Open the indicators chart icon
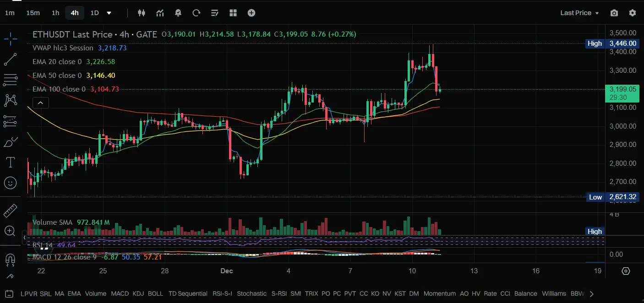Viewport: 644px width, 303px height. (160, 13)
